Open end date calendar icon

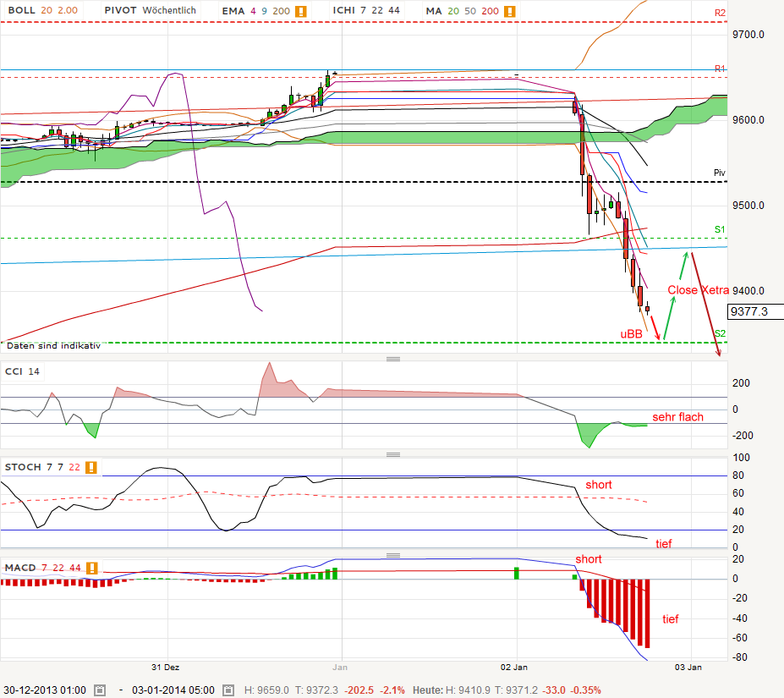[228, 690]
